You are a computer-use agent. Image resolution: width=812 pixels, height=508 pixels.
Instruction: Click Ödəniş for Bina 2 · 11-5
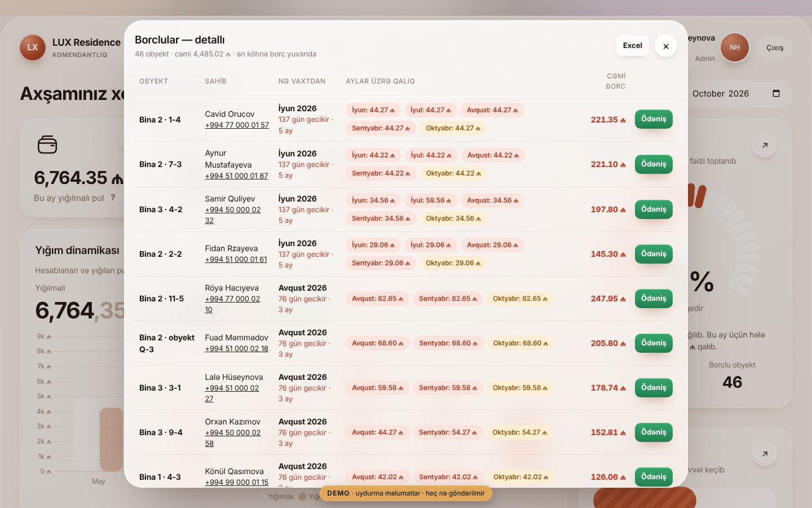tap(654, 299)
